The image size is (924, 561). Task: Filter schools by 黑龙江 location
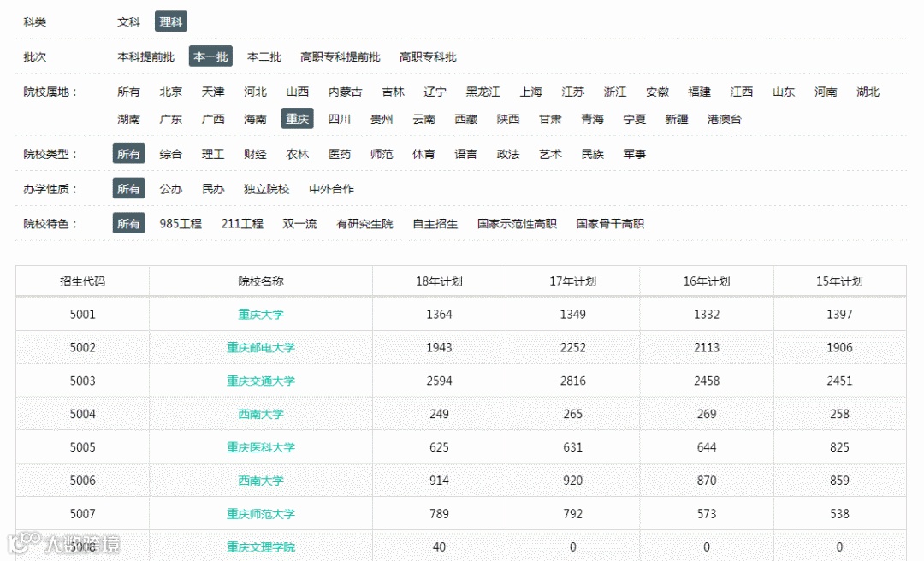click(483, 92)
